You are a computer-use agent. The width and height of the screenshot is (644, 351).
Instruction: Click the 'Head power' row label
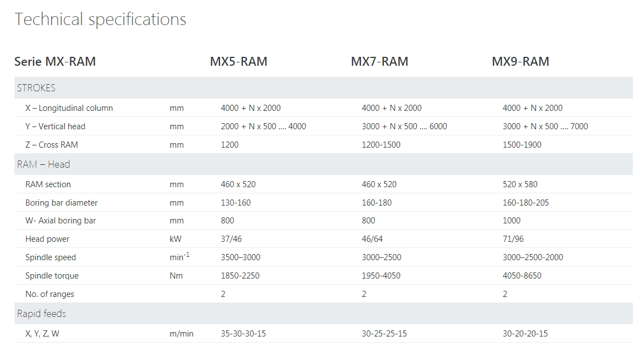pyautogui.click(x=47, y=239)
